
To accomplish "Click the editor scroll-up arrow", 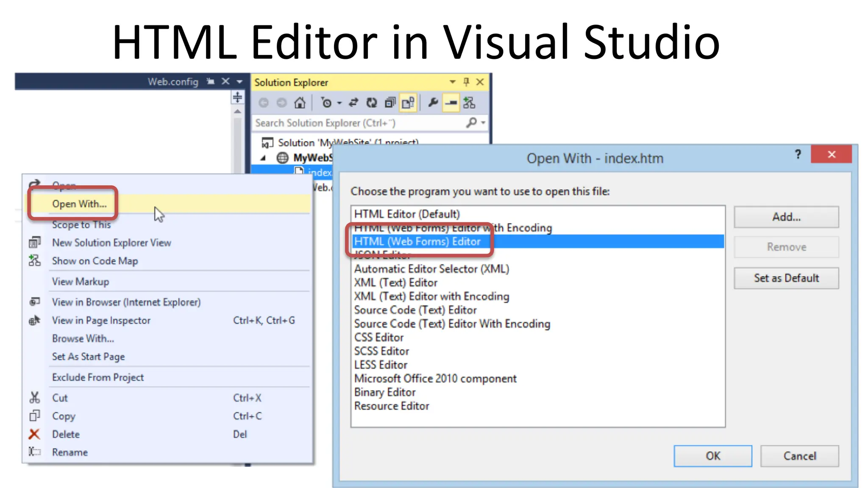I will (237, 111).
